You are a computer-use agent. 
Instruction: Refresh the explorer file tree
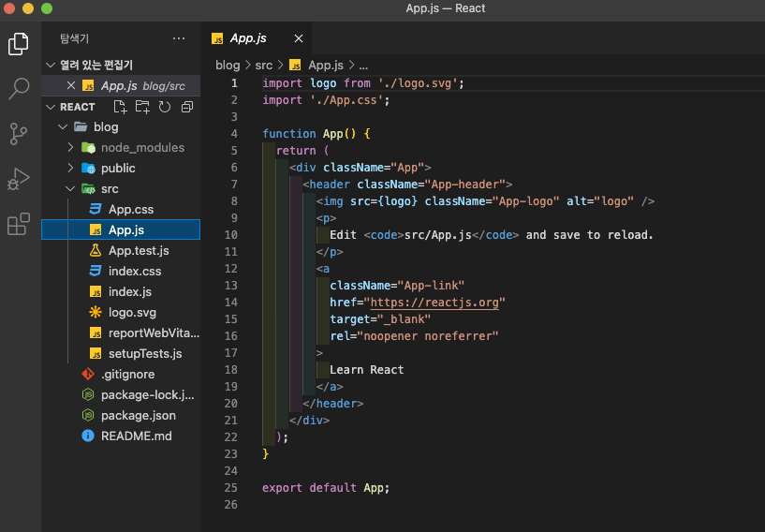pyautogui.click(x=165, y=107)
